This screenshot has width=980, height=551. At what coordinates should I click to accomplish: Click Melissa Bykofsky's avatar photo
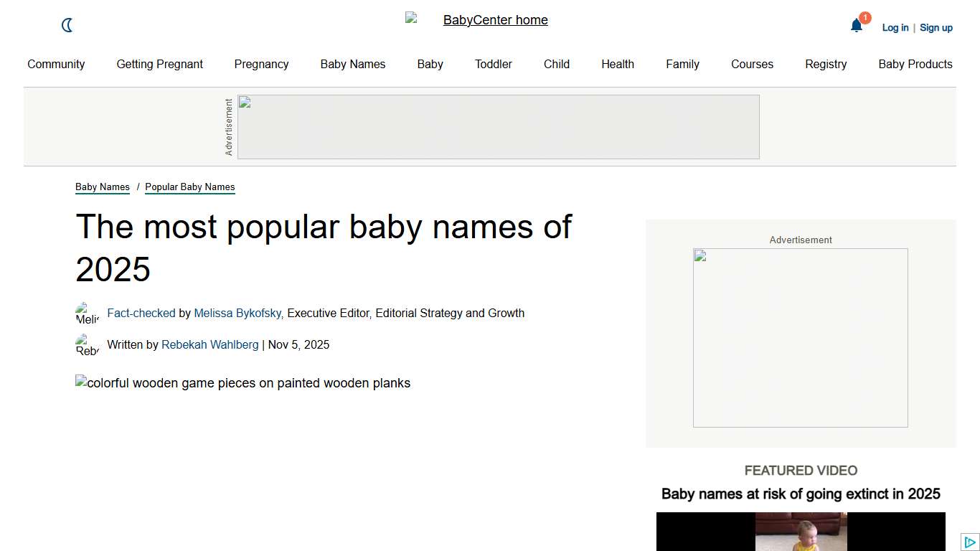(87, 314)
